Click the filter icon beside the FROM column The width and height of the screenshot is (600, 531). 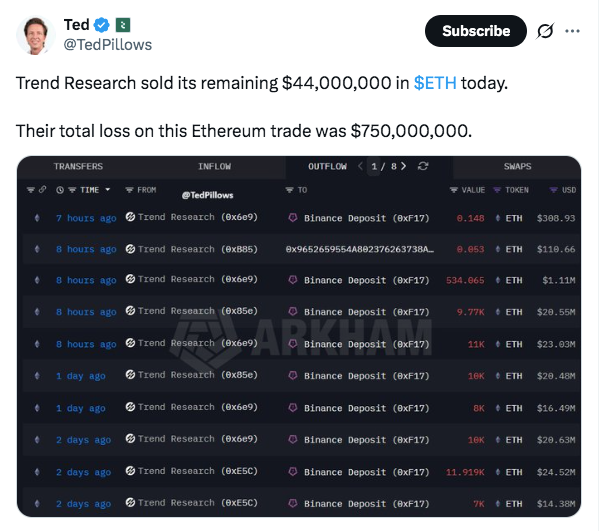[x=130, y=190]
